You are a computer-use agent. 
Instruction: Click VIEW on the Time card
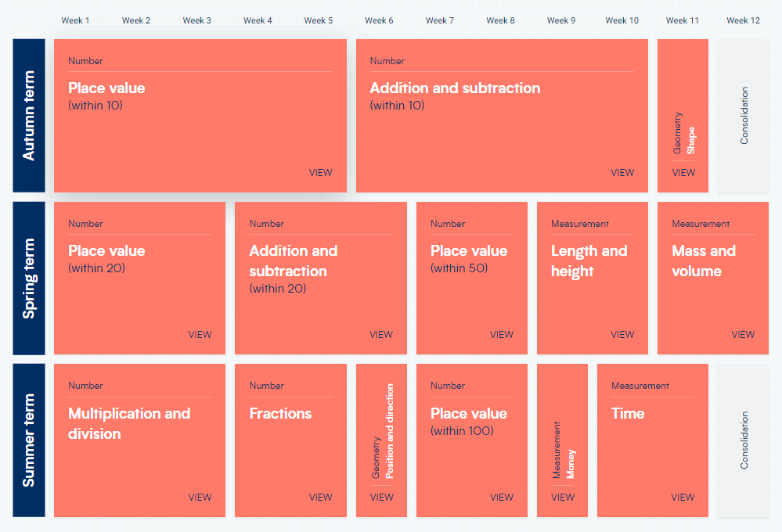click(x=683, y=497)
